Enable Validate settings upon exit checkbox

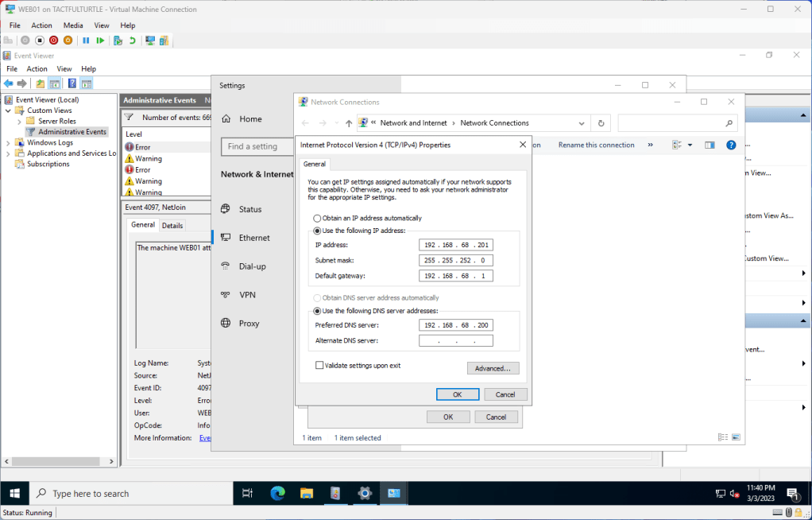(319, 366)
